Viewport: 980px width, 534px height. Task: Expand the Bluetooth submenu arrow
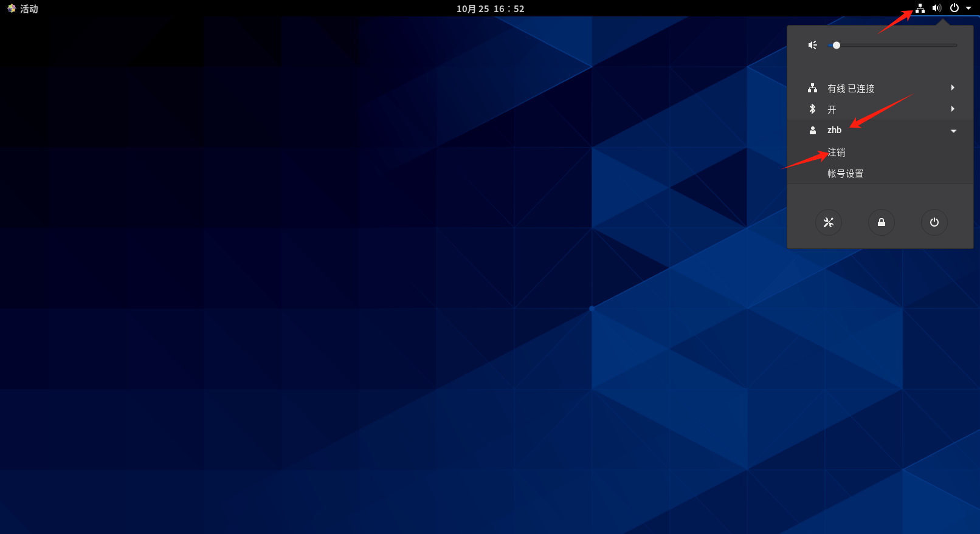coord(953,109)
